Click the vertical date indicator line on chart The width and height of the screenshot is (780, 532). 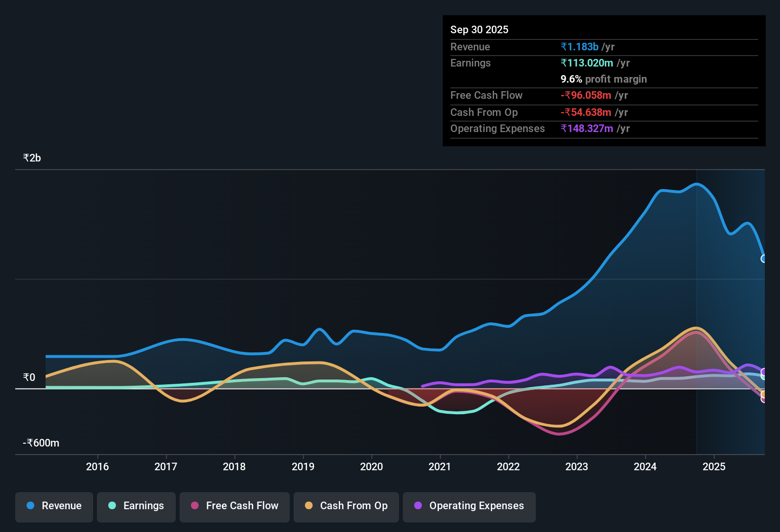point(696,309)
